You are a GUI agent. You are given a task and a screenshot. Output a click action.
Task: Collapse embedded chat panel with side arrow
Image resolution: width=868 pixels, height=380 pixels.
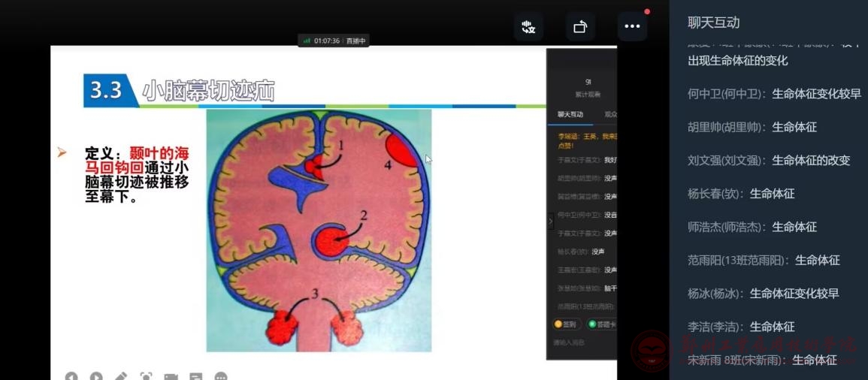point(550,222)
